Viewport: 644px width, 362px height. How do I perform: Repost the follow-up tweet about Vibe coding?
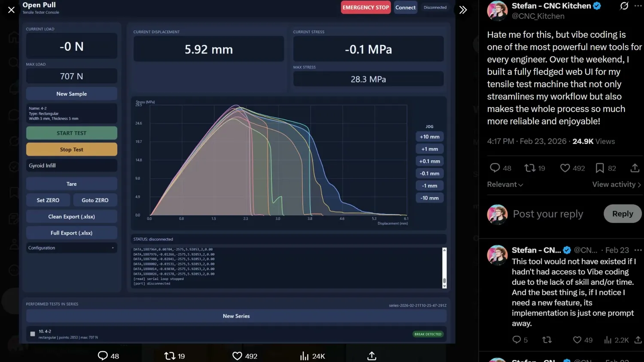click(547, 340)
